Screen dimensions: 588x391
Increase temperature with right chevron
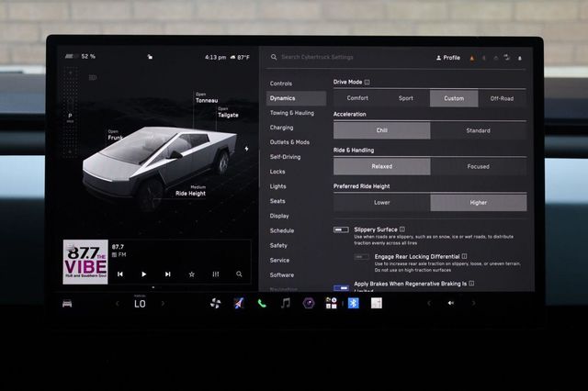coord(163,304)
